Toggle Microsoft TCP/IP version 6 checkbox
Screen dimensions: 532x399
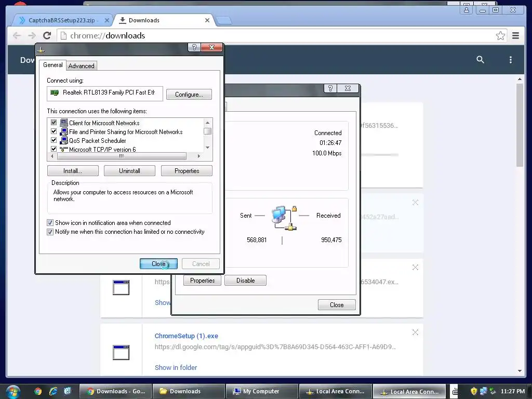[x=54, y=149]
